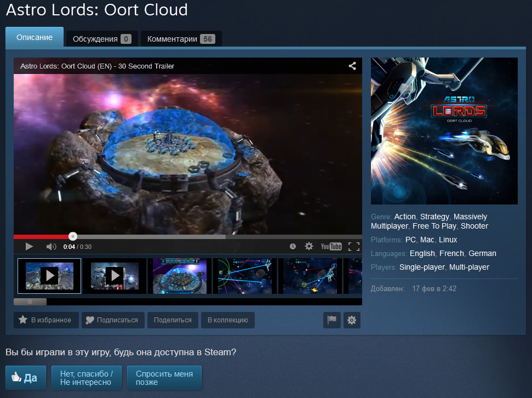Click the report flag icon

[x=332, y=320]
